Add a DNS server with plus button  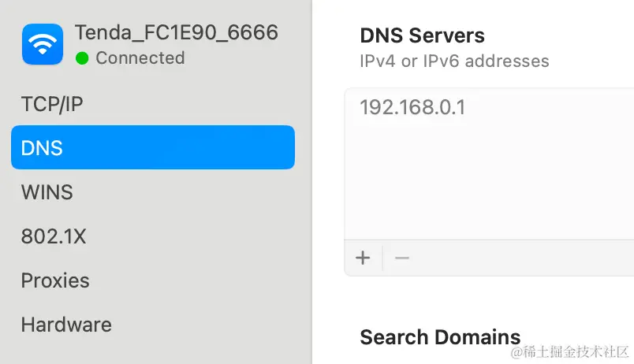pos(363,258)
